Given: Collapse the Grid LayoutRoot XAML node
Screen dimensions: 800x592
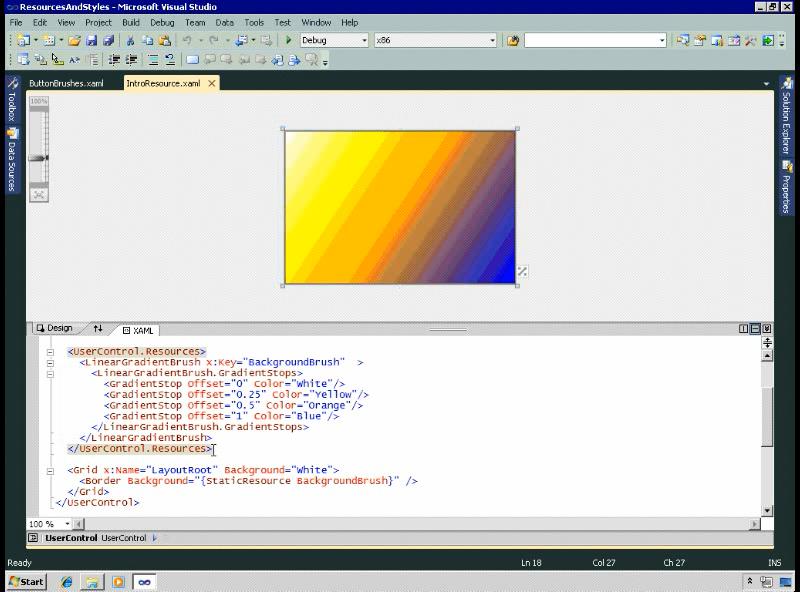Looking at the screenshot, I should [50, 471].
